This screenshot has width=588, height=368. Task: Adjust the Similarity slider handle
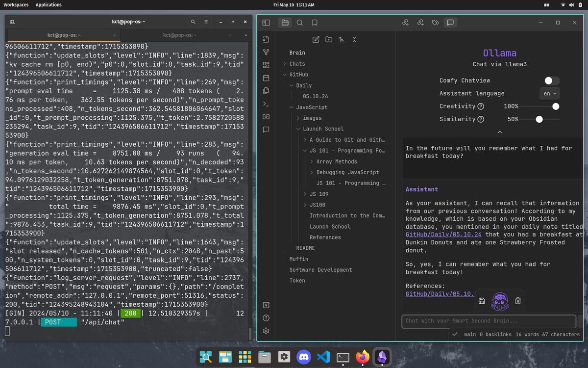click(539, 119)
